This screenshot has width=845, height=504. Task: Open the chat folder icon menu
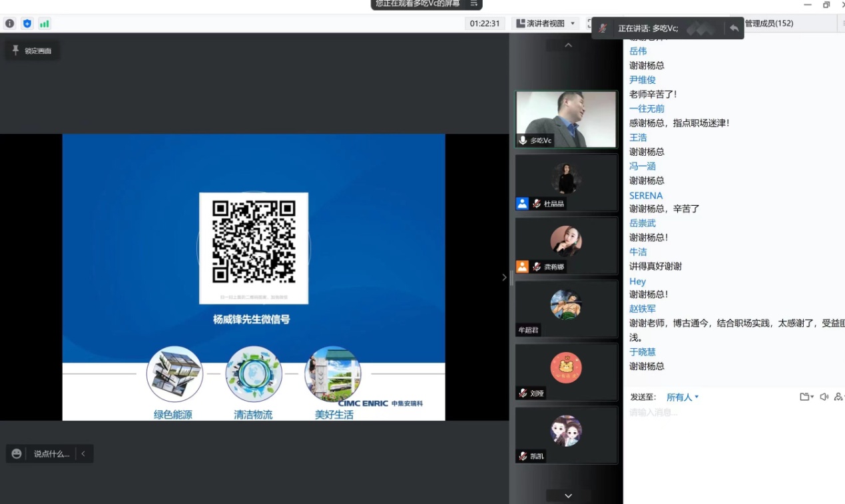coord(806,397)
